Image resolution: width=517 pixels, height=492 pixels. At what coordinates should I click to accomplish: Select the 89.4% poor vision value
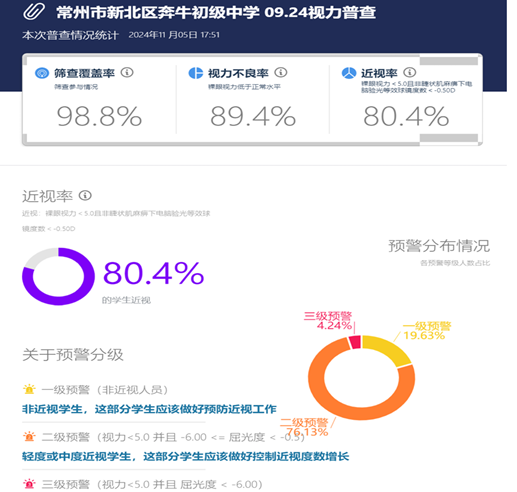[x=253, y=116]
